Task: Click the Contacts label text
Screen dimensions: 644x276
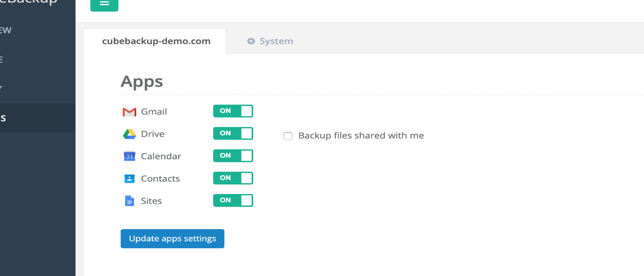Action: (160, 179)
